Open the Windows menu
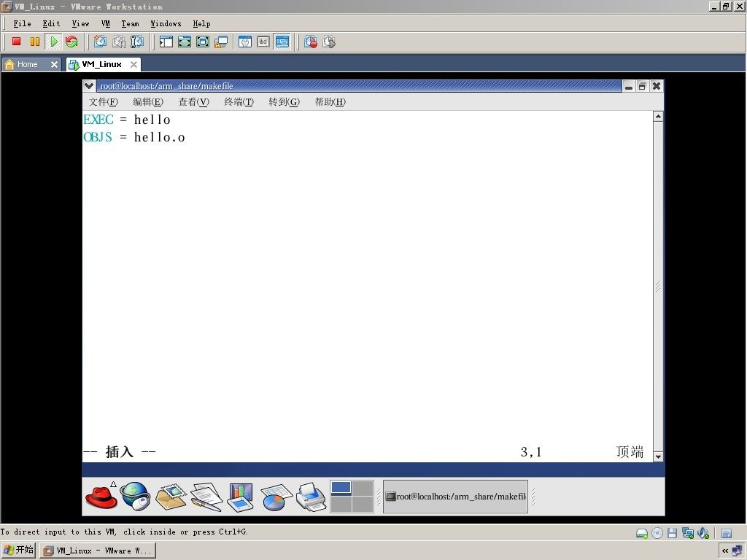 pyautogui.click(x=166, y=23)
